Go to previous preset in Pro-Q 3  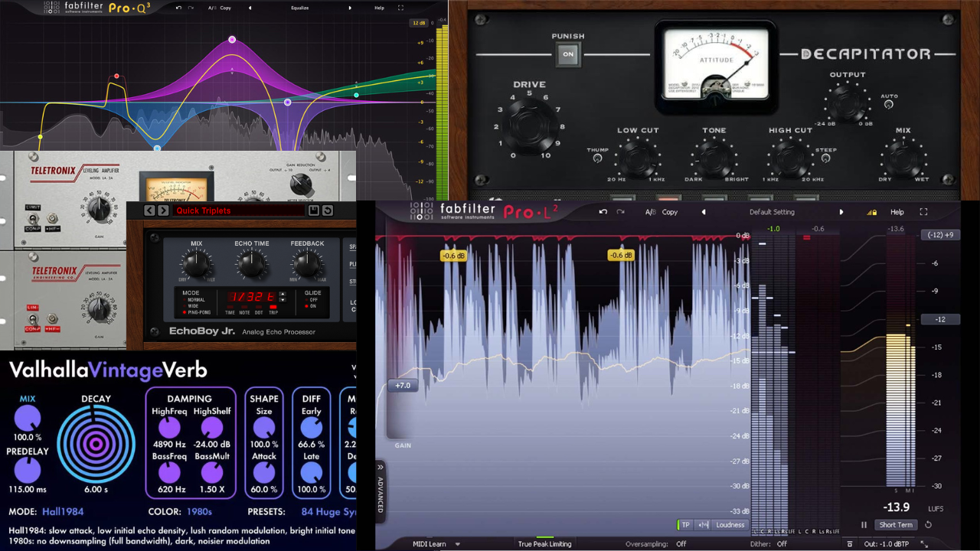(250, 8)
